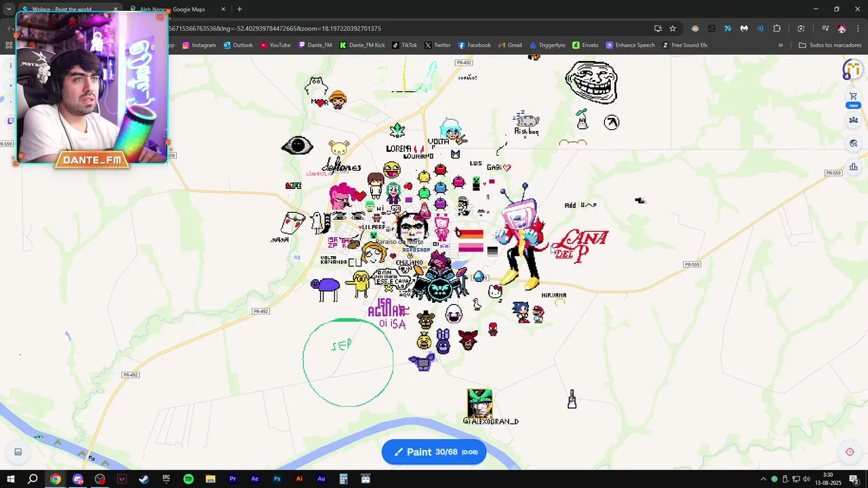
Task: Open the apps grid icon on bookmarks bar
Action: (9, 45)
